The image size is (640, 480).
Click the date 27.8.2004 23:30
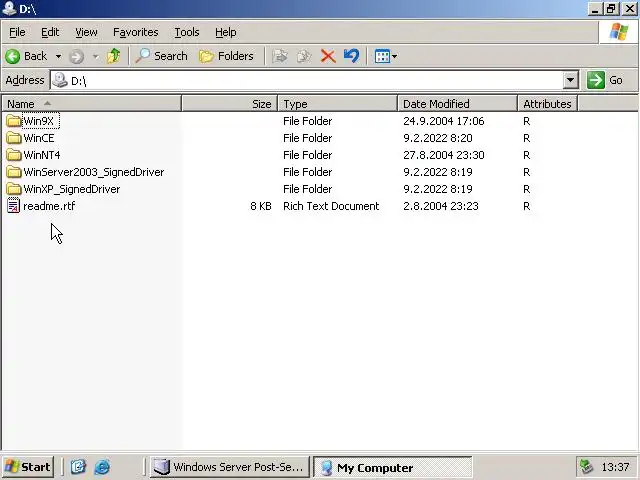[x=444, y=155]
